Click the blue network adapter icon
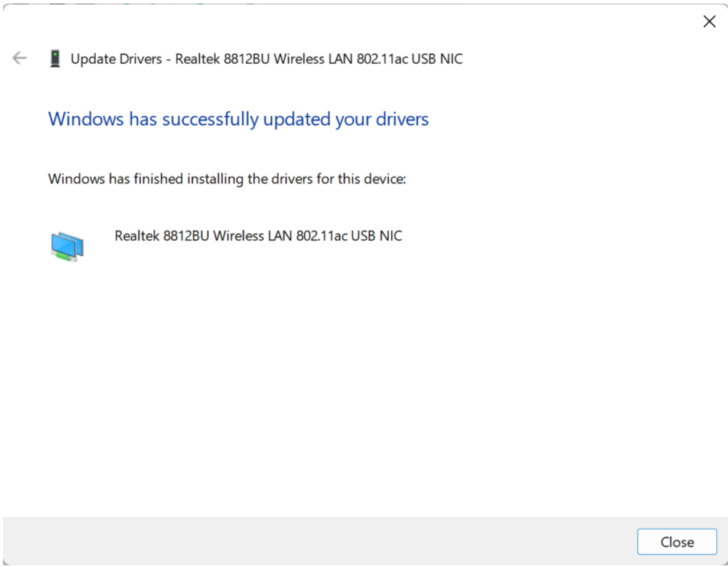This screenshot has height=567, width=728. pos(67,246)
